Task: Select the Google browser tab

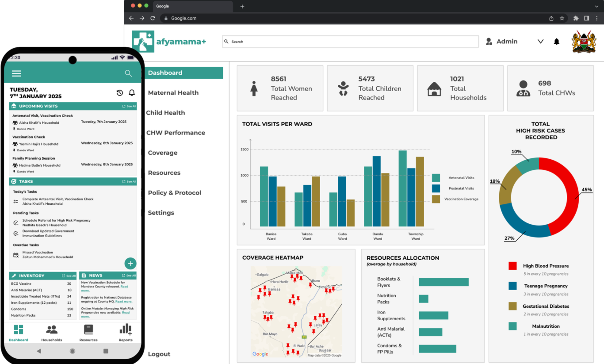Action: coord(193,6)
